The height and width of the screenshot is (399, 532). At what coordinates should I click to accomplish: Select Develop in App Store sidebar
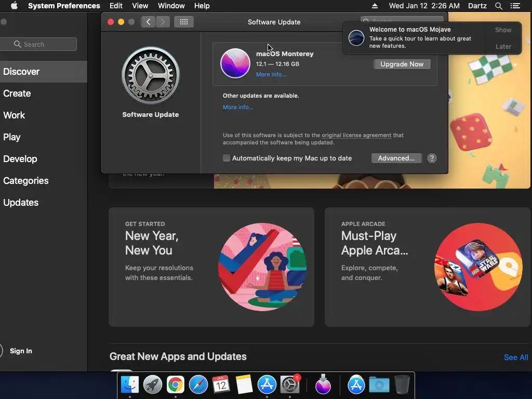pyautogui.click(x=44, y=159)
